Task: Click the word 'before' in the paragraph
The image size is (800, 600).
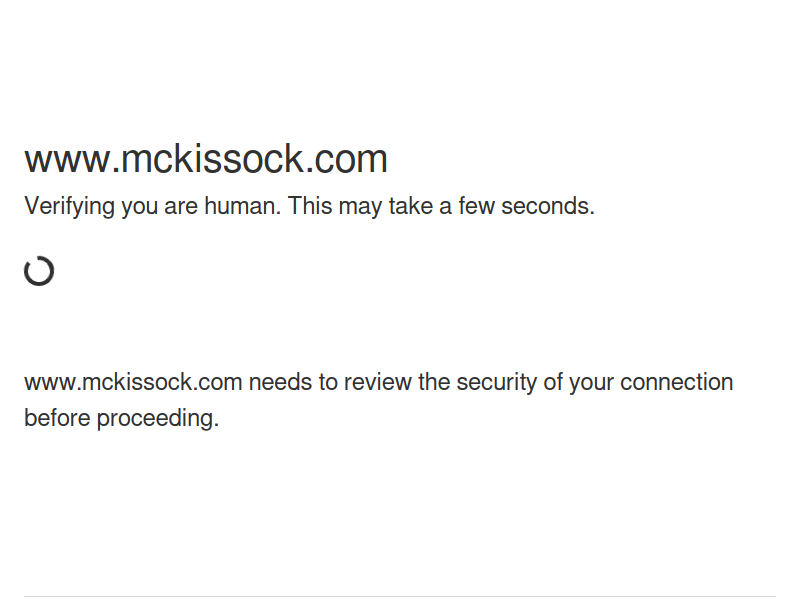Action: tap(57, 418)
